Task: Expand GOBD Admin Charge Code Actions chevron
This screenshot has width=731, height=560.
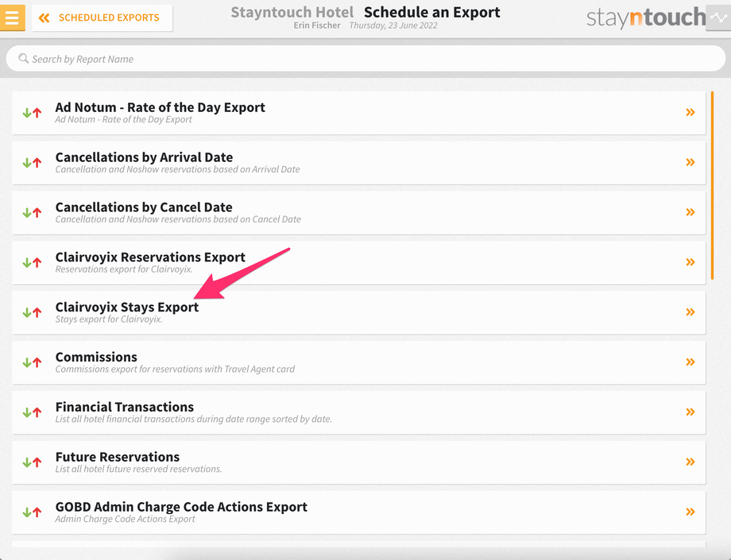Action: tap(690, 512)
